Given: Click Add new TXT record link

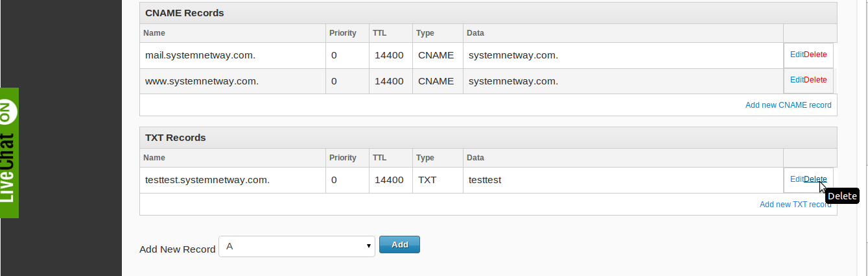Looking at the screenshot, I should pos(795,204).
